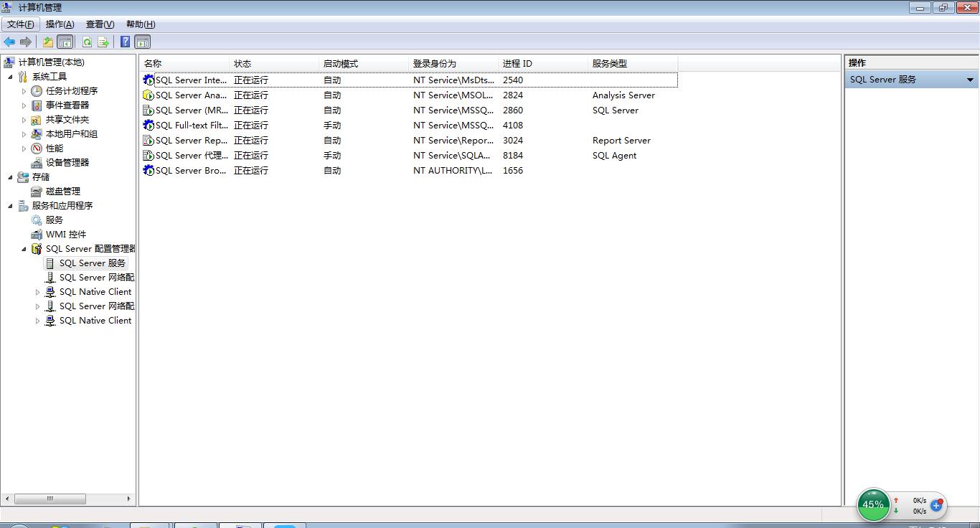The image size is (980, 528).
Task: Select the 计算机管理(本地) root node
Action: (x=51, y=62)
